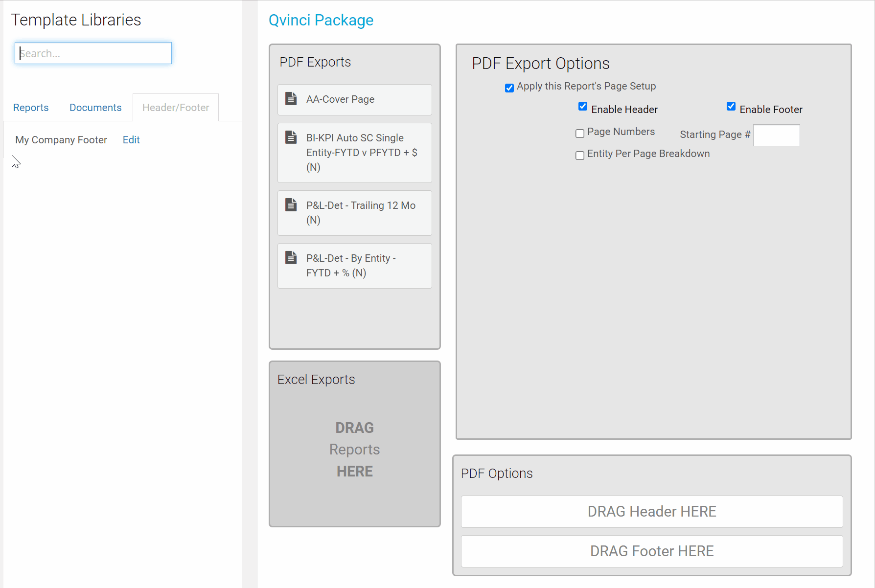Open the Documents tab
The width and height of the screenshot is (875, 588).
click(95, 108)
